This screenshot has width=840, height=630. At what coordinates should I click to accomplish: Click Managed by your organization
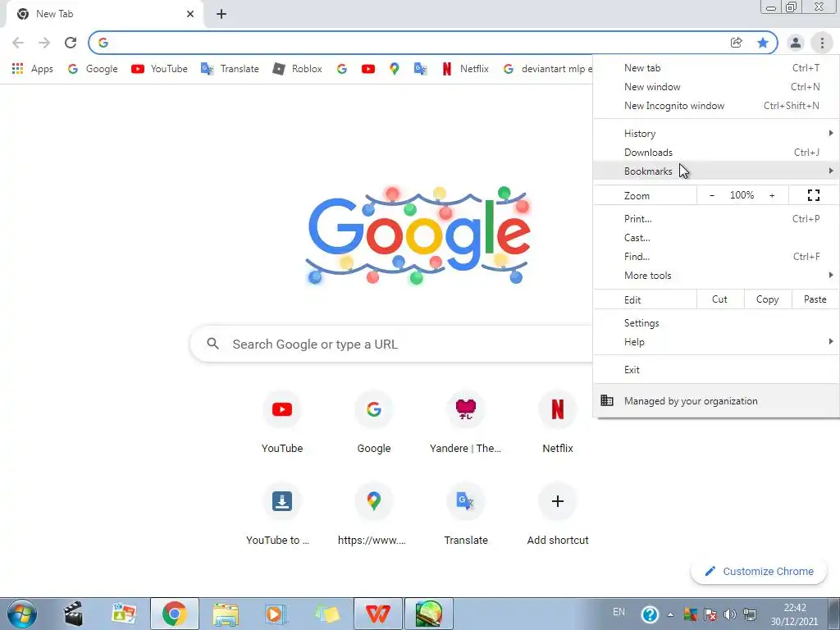716,400
